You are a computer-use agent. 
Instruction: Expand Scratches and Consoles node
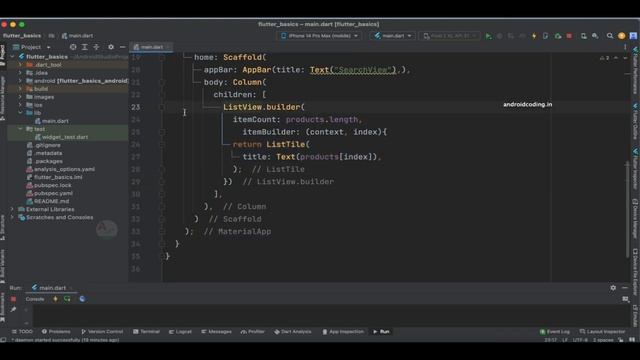(12, 218)
